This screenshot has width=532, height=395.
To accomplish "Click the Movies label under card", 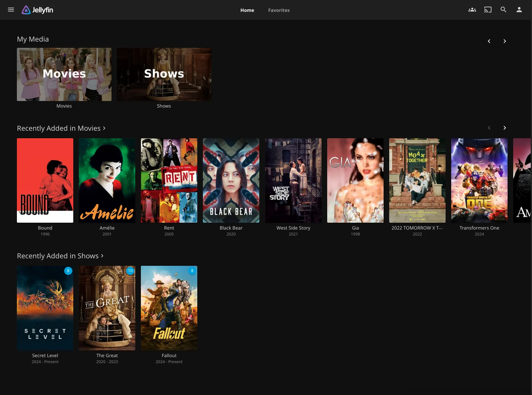I will (64, 106).
